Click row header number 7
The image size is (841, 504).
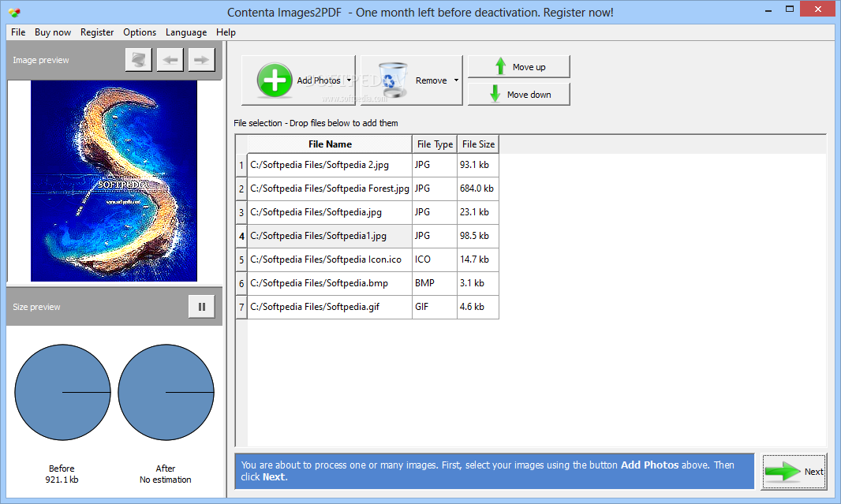(x=241, y=307)
